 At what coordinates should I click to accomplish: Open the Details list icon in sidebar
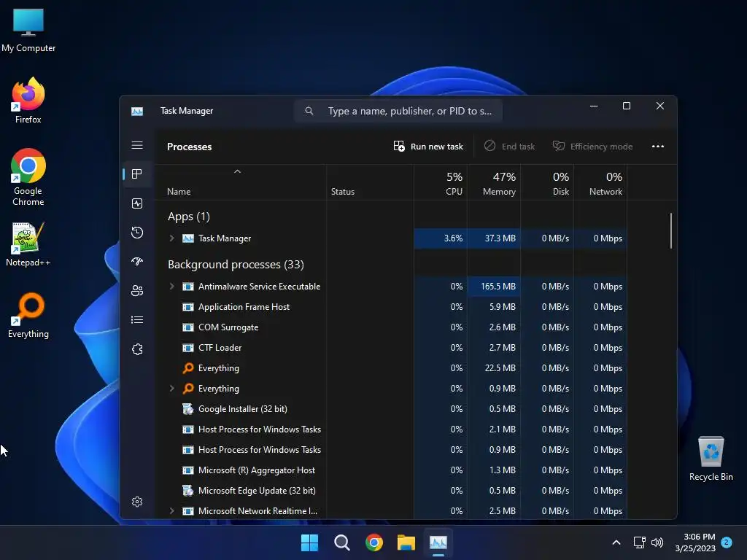[x=137, y=319]
